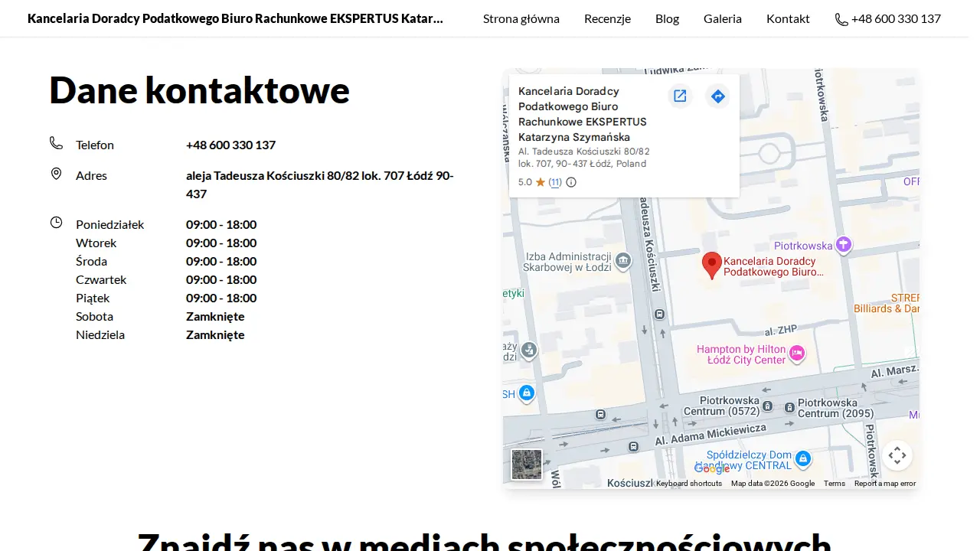
Task: Click the Spółdzielczy Dom Handlowy CENTRAL marker
Action: pos(803,458)
